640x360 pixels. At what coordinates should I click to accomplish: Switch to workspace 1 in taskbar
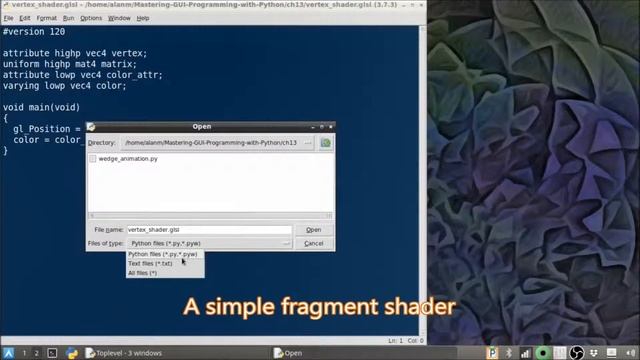(24, 353)
